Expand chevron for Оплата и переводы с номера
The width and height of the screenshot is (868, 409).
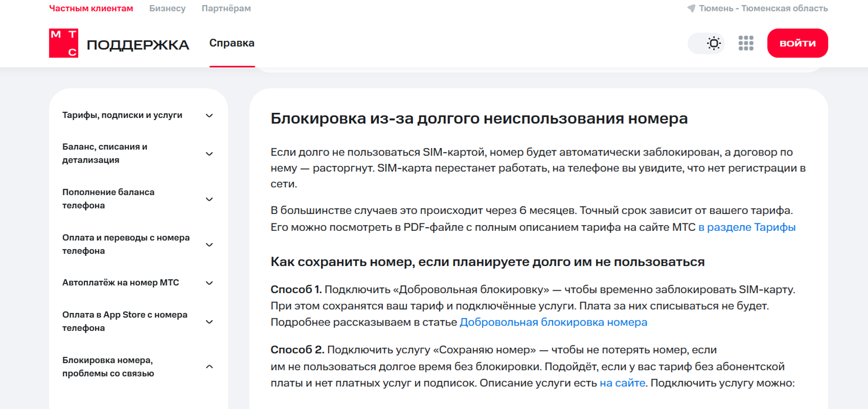pyautogui.click(x=209, y=245)
